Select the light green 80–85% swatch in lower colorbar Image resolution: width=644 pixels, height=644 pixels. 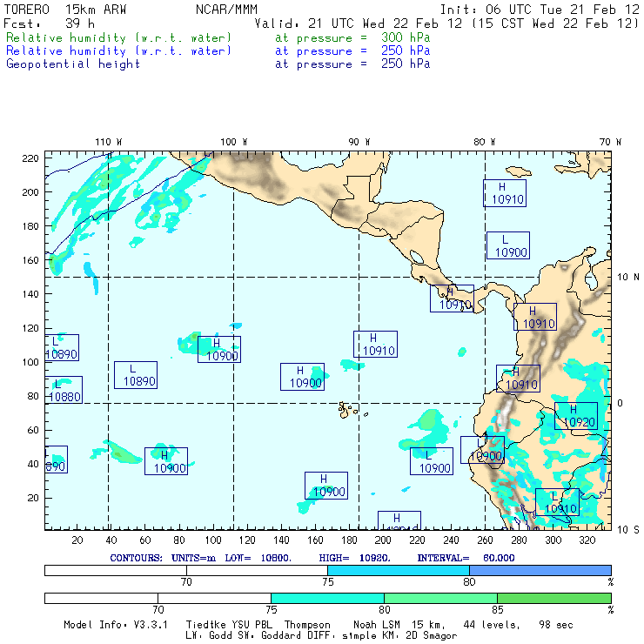440,598
